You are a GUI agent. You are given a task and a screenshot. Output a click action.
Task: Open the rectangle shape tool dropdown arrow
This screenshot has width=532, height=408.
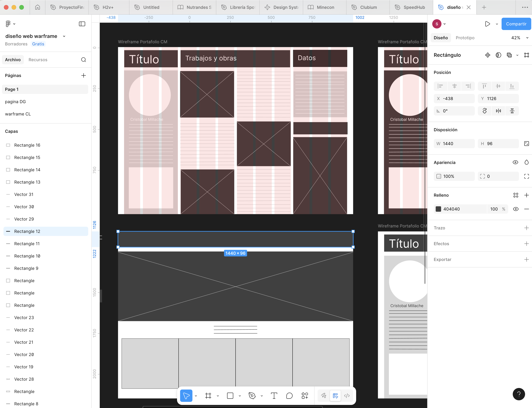pyautogui.click(x=240, y=396)
